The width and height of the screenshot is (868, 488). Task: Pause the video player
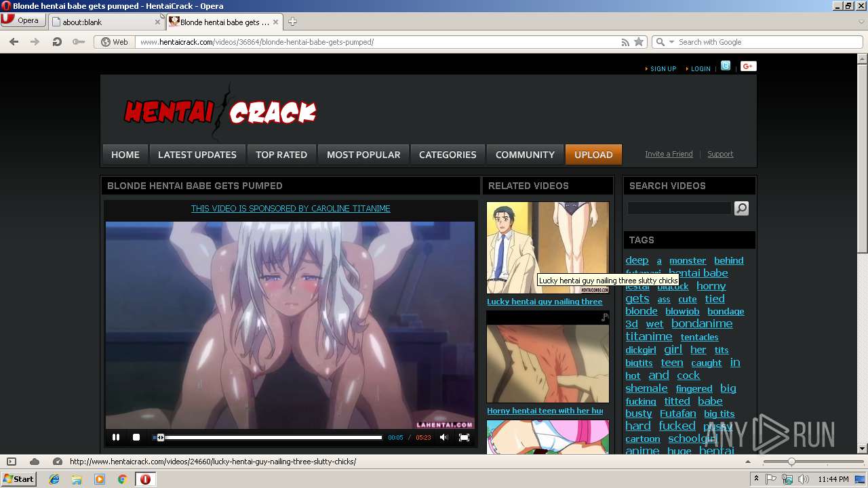pos(116,437)
